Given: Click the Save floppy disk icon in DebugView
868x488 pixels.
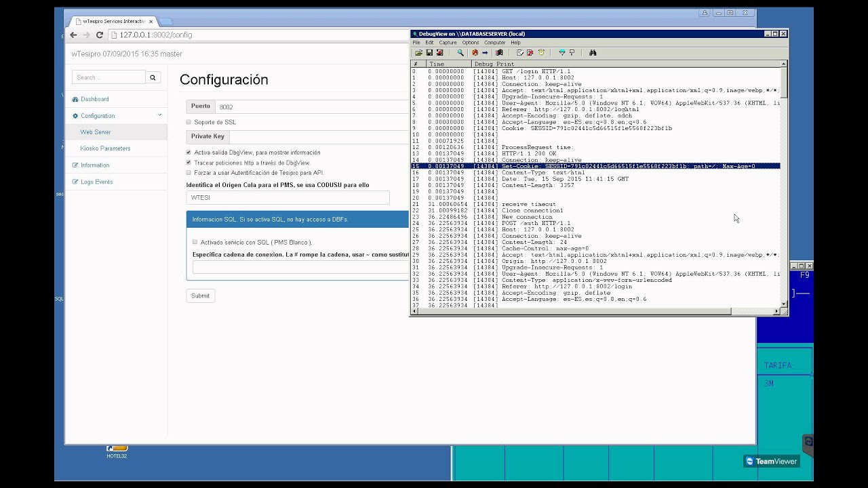Looking at the screenshot, I should [429, 53].
